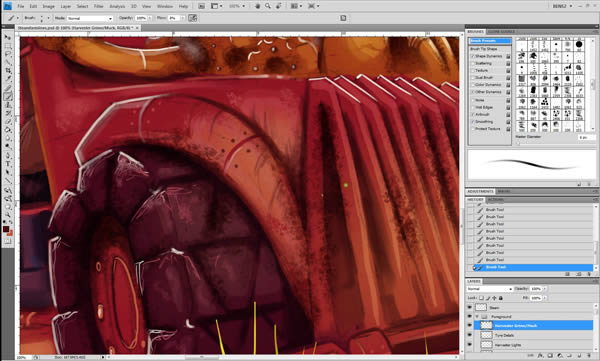Select the Clone Stamp tool

[8, 105]
